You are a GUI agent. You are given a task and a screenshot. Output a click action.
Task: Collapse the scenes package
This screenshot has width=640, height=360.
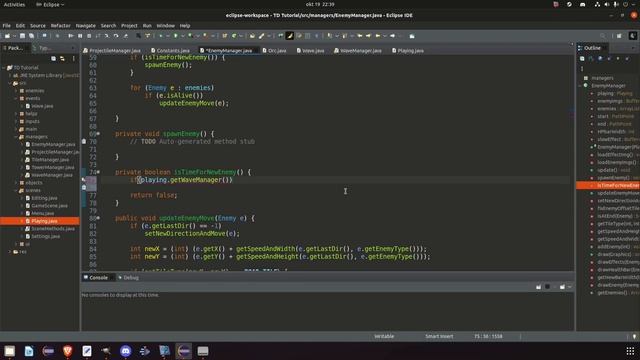click(x=16, y=190)
